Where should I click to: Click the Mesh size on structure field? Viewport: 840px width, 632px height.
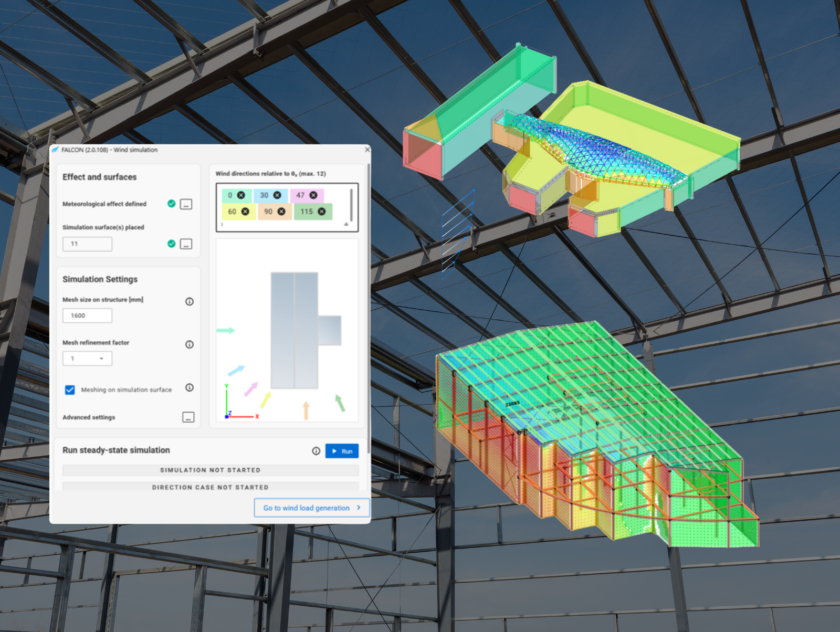pyautogui.click(x=87, y=315)
